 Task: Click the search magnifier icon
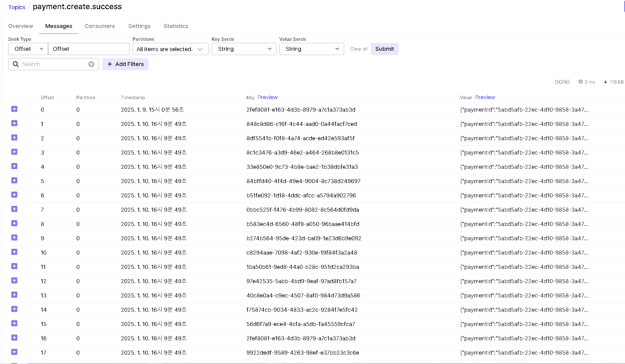[x=16, y=64]
